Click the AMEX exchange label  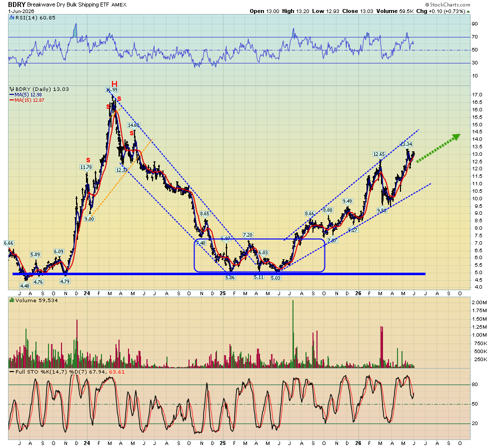click(118, 4)
